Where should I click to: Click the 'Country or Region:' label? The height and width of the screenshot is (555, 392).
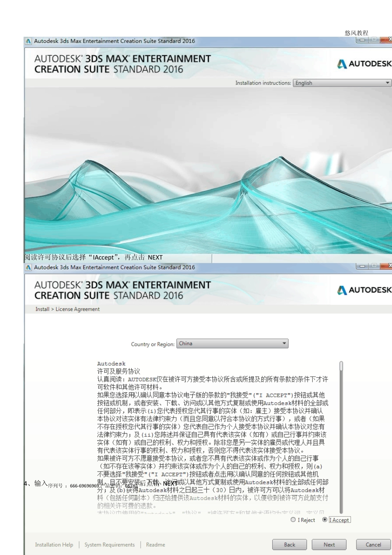coord(153,344)
